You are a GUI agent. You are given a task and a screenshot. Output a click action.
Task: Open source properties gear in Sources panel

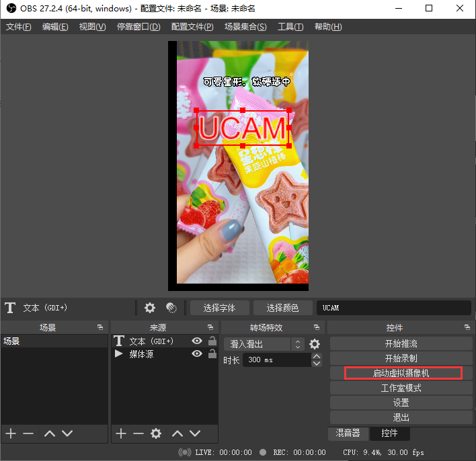[156, 433]
